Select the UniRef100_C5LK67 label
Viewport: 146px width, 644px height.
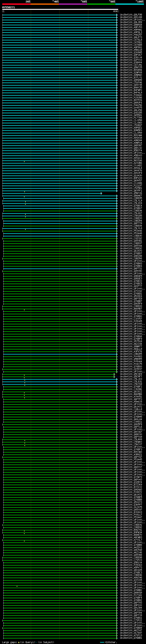(x=131, y=213)
